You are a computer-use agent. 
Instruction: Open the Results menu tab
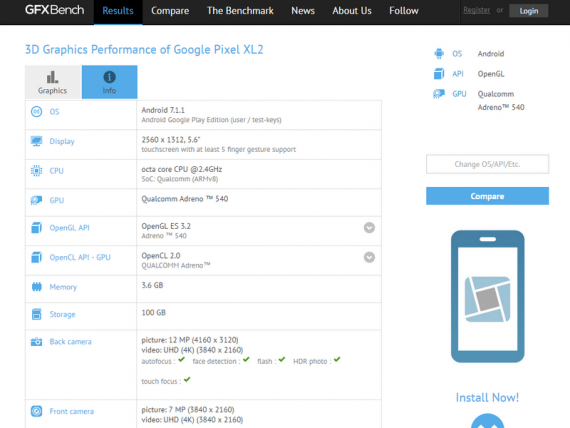coord(118,11)
